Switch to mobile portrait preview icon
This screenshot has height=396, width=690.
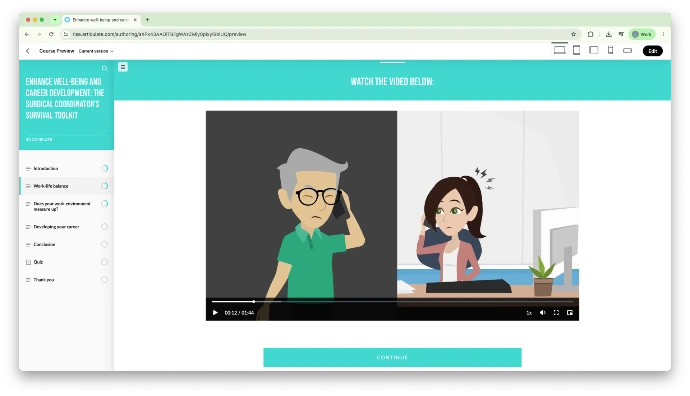coord(610,50)
